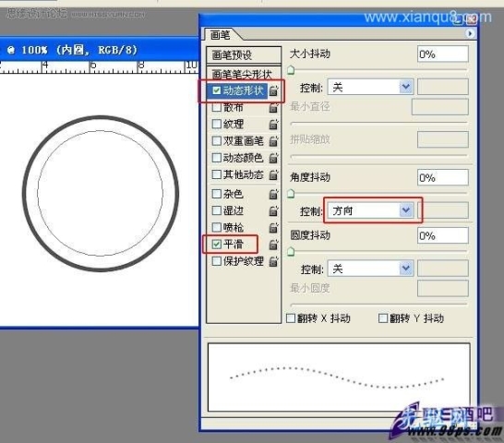Enable the 湿边 checkbox

[x=217, y=210]
